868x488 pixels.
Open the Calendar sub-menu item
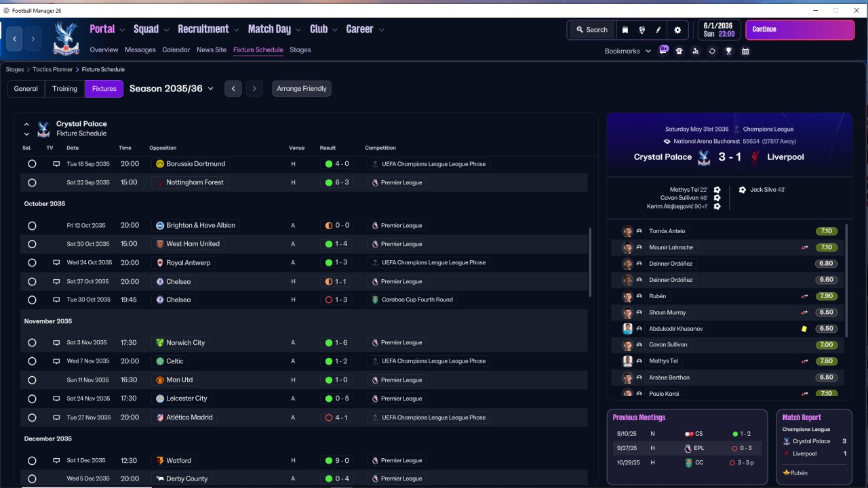pos(176,50)
